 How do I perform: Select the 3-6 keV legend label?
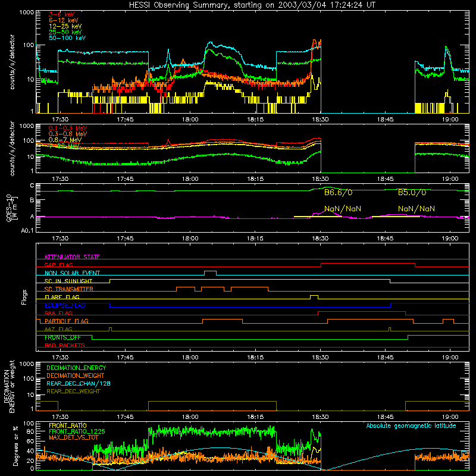pos(62,14)
